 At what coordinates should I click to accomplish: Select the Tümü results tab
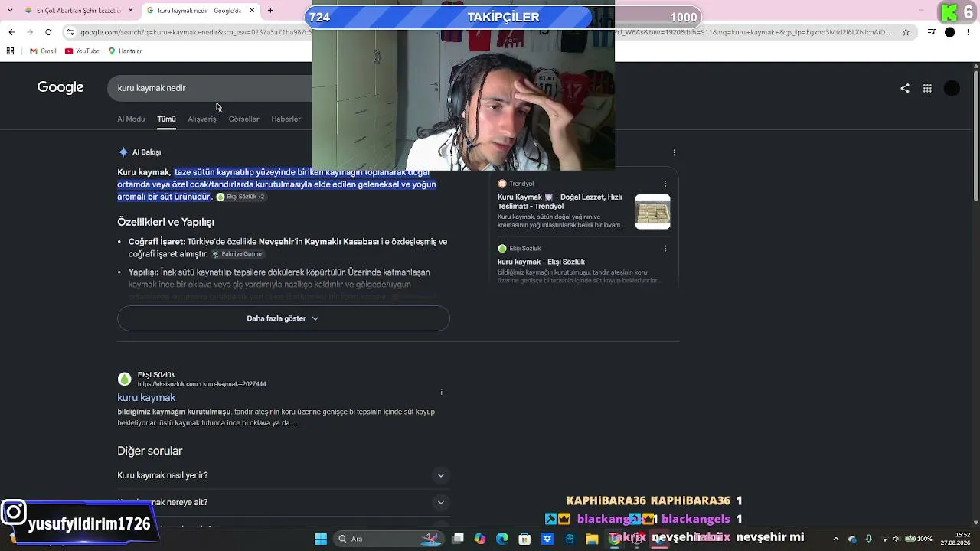pos(166,119)
